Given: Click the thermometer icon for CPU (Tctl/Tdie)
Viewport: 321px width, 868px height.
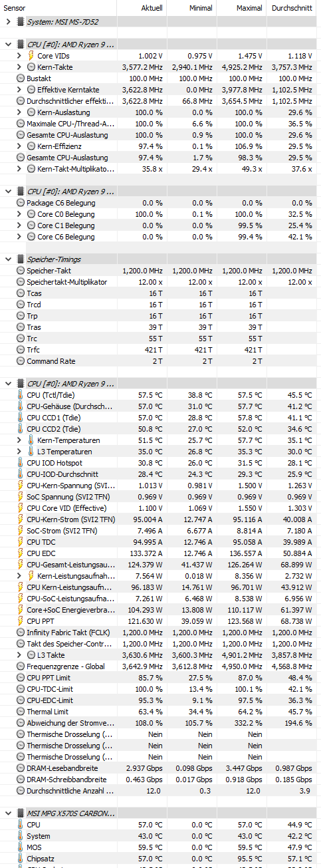Looking at the screenshot, I should pos(20,395).
